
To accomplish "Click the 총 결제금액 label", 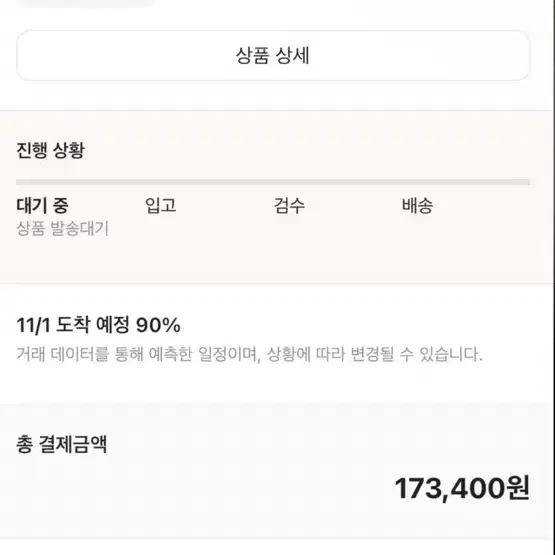I will 62,444.
